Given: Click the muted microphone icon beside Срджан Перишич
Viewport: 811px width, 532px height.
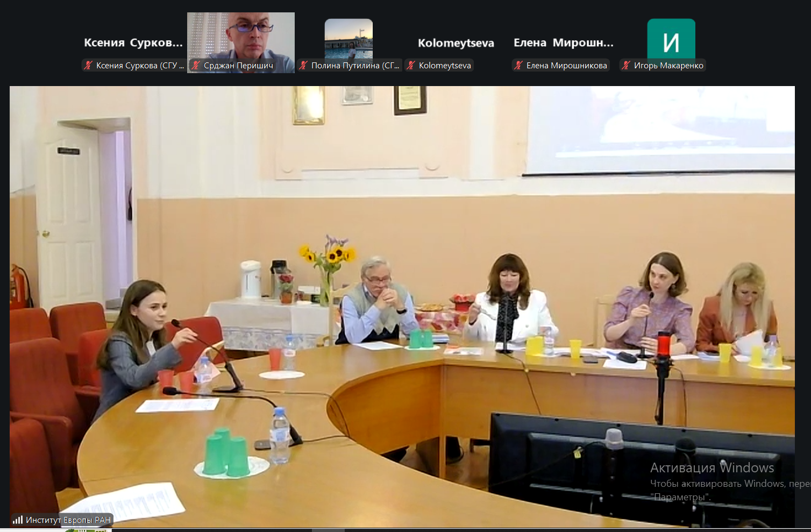Looking at the screenshot, I should (x=196, y=66).
